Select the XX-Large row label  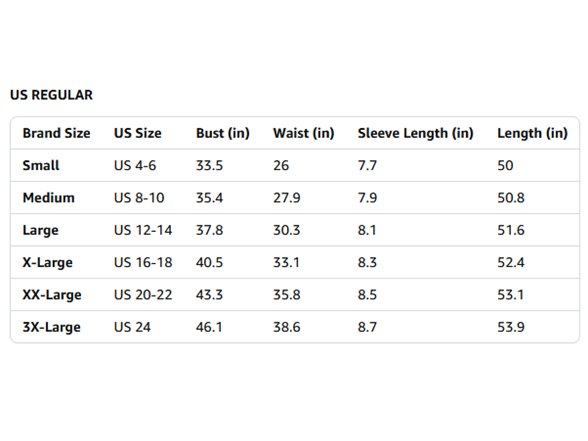pos(52,295)
